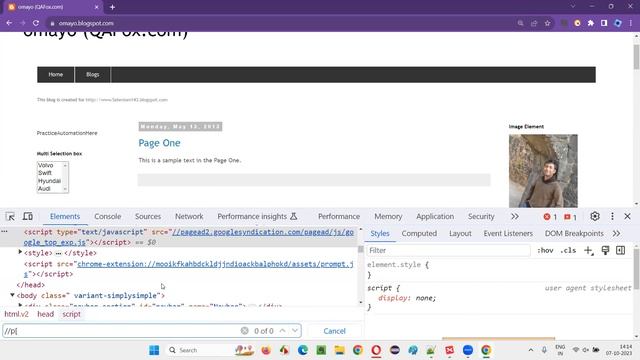
Task: Toggle the :hov element state panel
Action: pyautogui.click(x=545, y=250)
